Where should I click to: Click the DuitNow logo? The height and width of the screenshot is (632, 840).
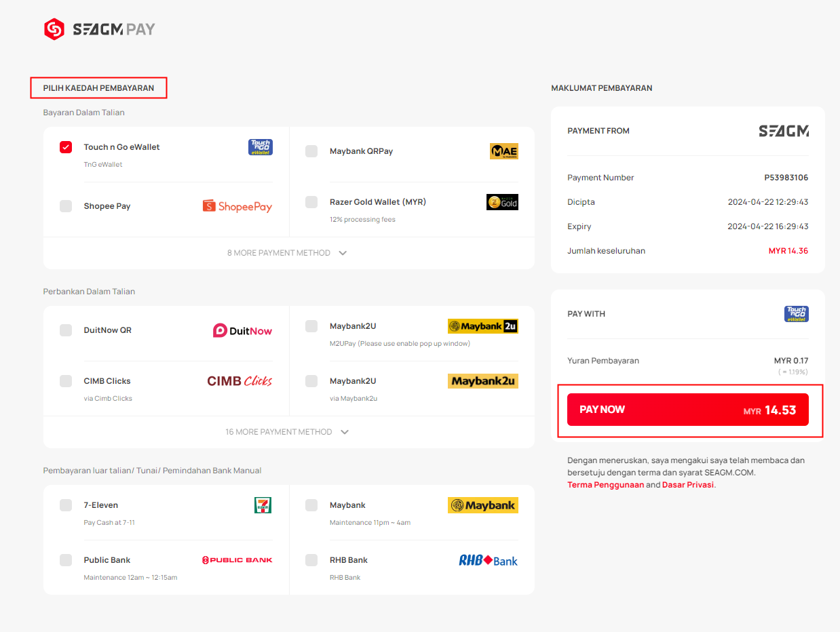pos(242,331)
